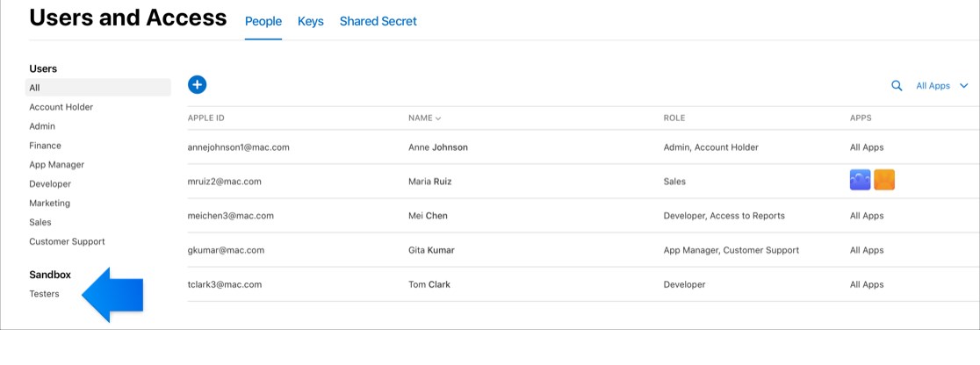Select the People tab
980x365 pixels.
[263, 21]
